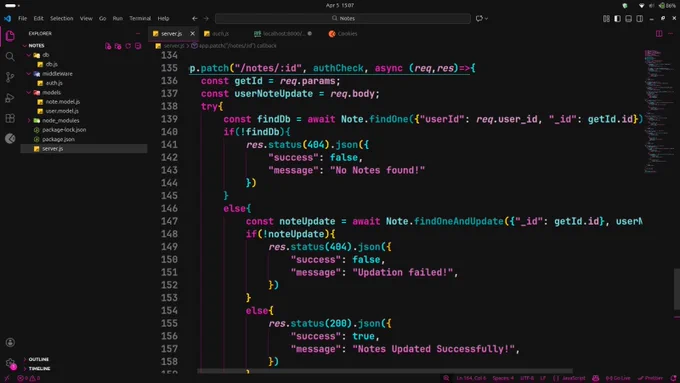Click the horizontal scrollbar of the editor
The width and height of the screenshot is (680, 383).
(x=385, y=371)
